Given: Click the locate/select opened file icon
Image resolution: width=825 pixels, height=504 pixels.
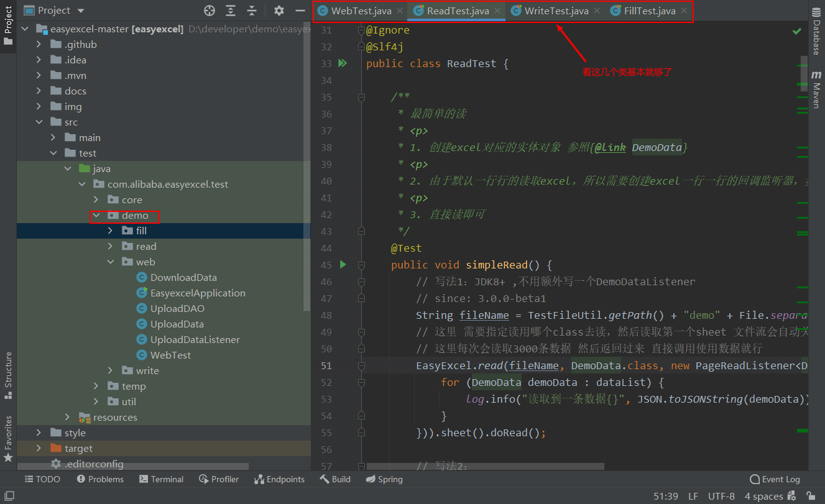Looking at the screenshot, I should tap(210, 11).
